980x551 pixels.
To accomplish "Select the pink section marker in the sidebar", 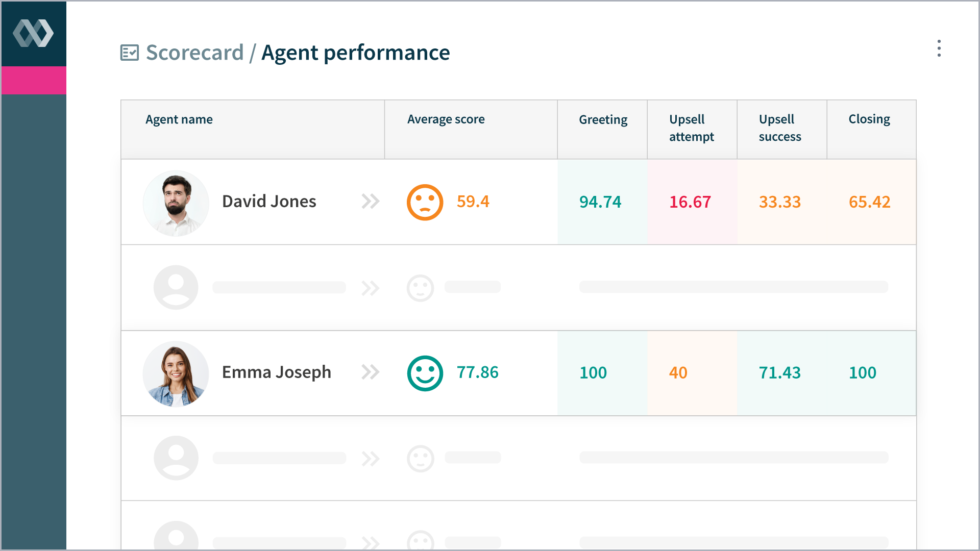I will coord(33,81).
